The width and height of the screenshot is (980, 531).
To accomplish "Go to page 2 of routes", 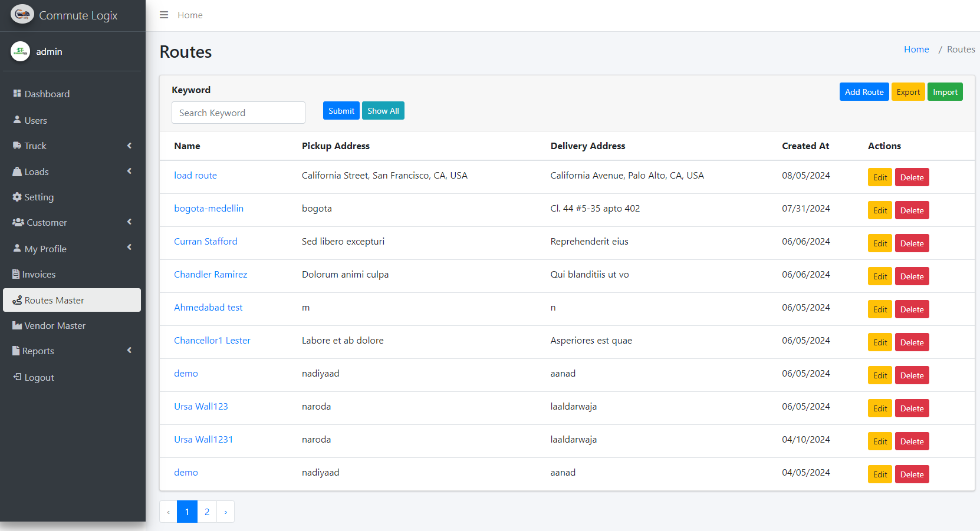I will (x=207, y=512).
